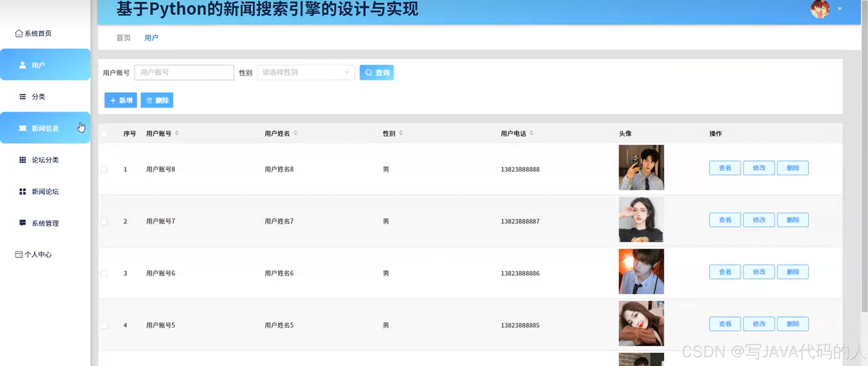Image resolution: width=868 pixels, height=366 pixels.
Task: Click 删除 for 用户账号5 row
Action: tap(793, 324)
